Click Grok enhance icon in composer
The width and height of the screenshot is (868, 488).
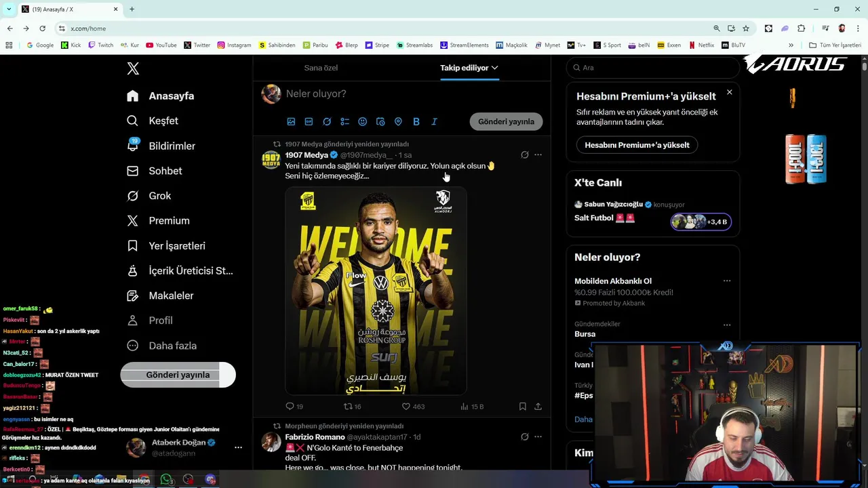click(x=327, y=122)
